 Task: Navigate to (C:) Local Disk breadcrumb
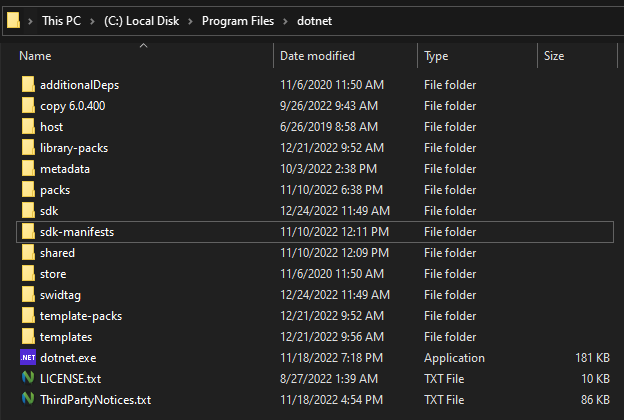coord(141,21)
